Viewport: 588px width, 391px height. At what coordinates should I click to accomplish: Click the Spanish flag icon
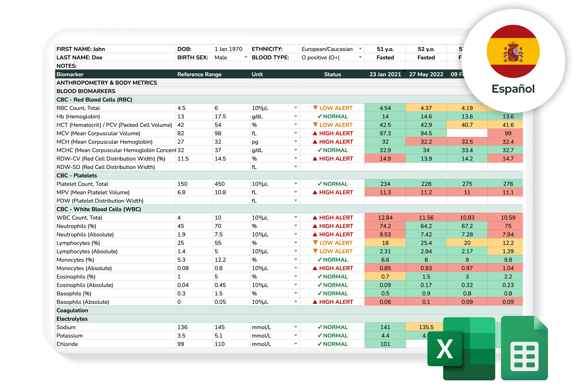click(513, 51)
